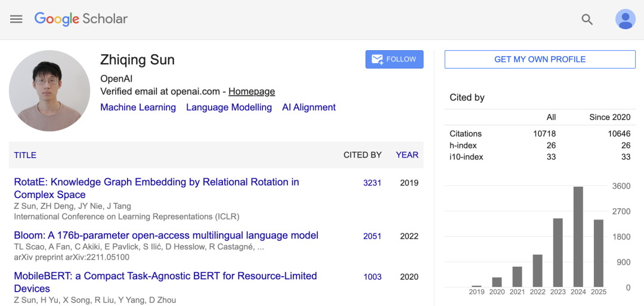
Task: View Zhiqing Sun's profile photo
Action: (49, 91)
